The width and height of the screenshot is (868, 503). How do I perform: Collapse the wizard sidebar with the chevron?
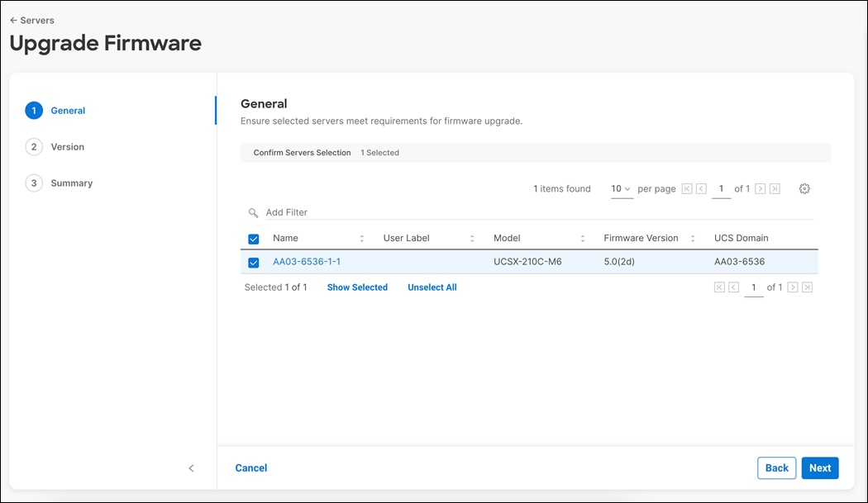191,467
